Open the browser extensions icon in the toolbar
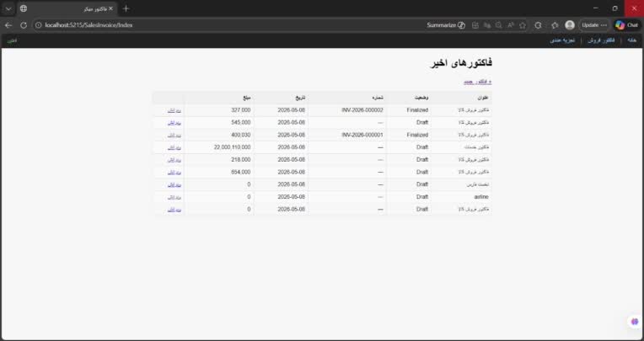The height and width of the screenshot is (341, 644). (x=538, y=25)
